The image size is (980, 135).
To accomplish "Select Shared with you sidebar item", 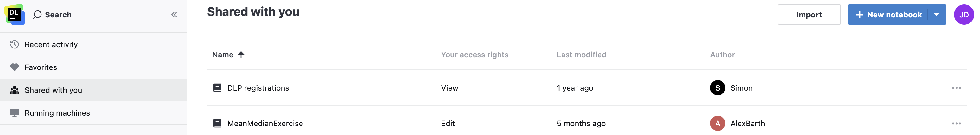I will tap(53, 90).
